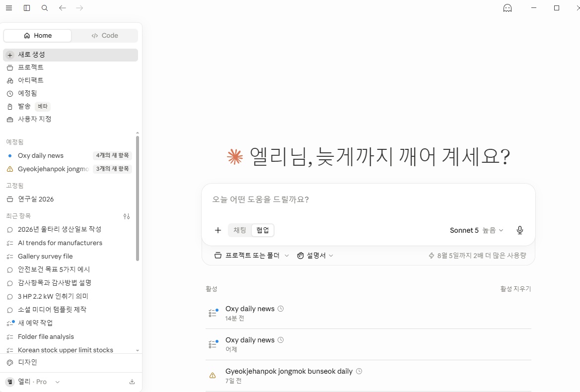The image size is (580, 392).
Task: Click sidebar scrollbar up arrow
Action: pyautogui.click(x=138, y=132)
